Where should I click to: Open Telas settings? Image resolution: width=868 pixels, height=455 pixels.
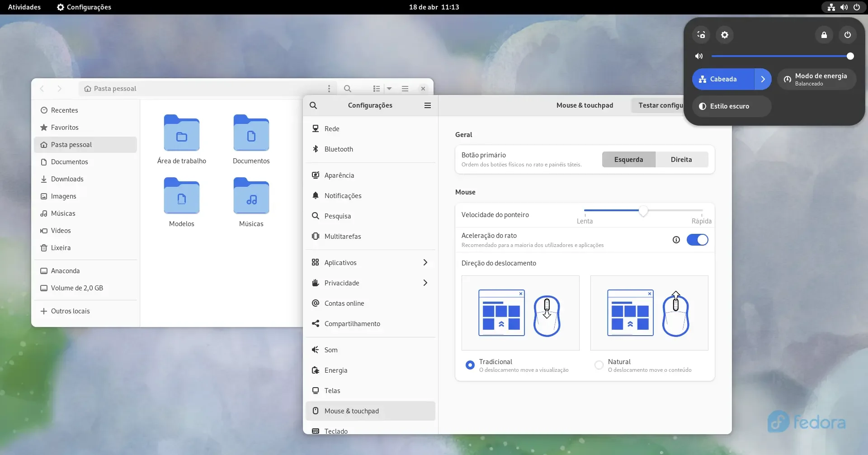click(370, 391)
